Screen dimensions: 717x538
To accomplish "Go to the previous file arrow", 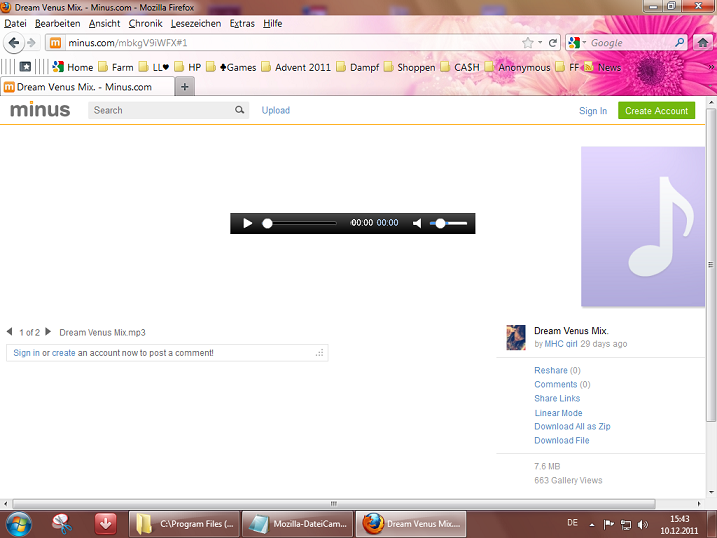I will click(x=10, y=332).
